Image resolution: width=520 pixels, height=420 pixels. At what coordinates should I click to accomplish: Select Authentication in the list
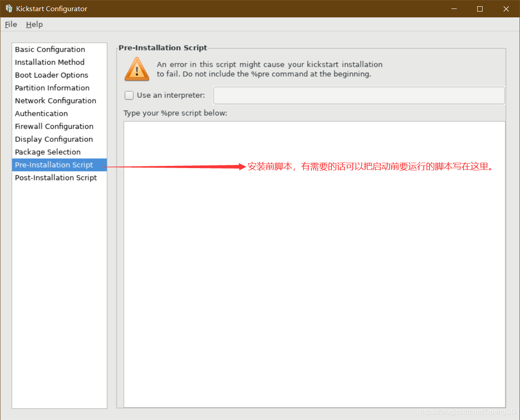tap(59, 113)
